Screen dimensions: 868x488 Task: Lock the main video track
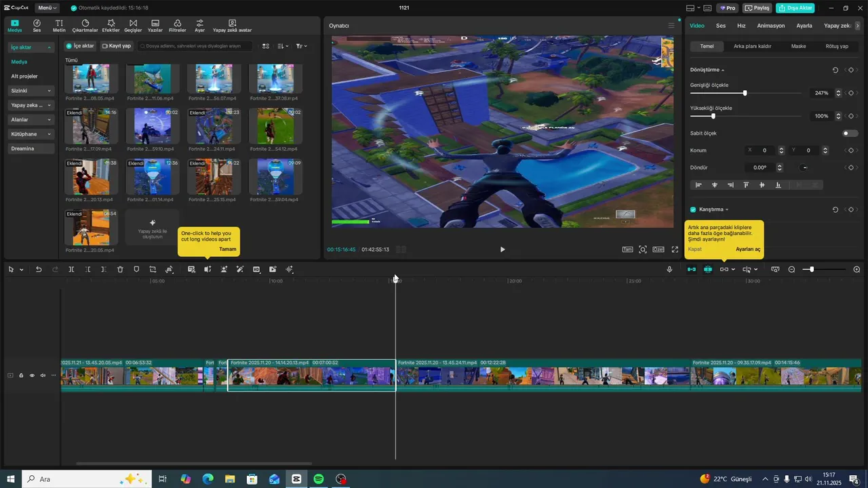click(x=21, y=375)
